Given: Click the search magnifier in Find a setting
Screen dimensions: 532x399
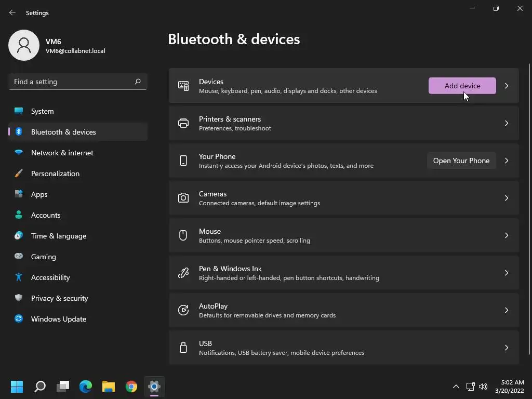Looking at the screenshot, I should pyautogui.click(x=137, y=82).
